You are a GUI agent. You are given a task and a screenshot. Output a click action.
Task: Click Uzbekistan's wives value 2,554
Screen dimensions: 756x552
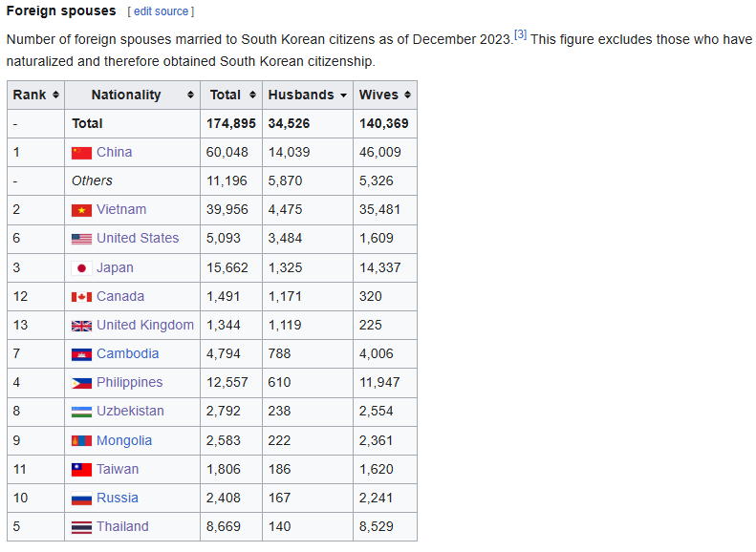[376, 411]
